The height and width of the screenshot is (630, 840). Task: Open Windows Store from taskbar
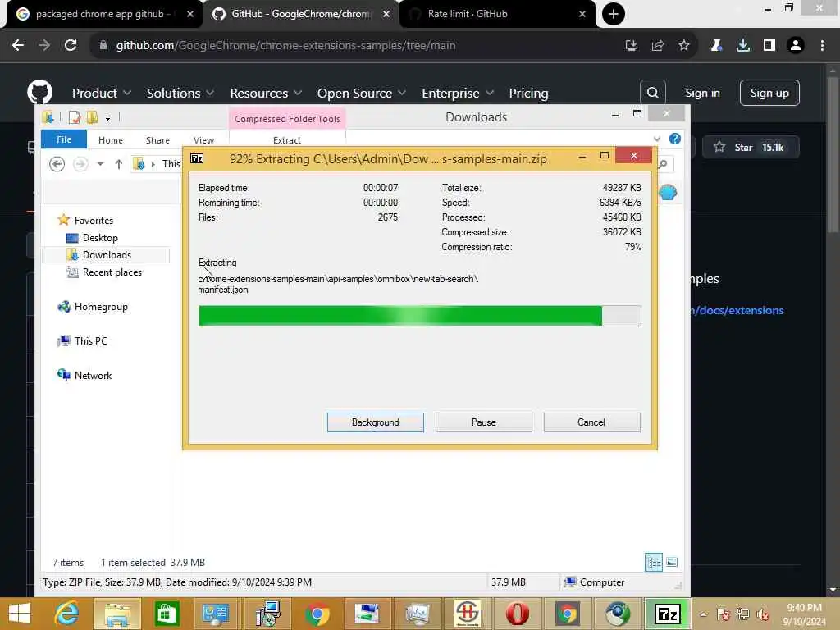tap(167, 614)
